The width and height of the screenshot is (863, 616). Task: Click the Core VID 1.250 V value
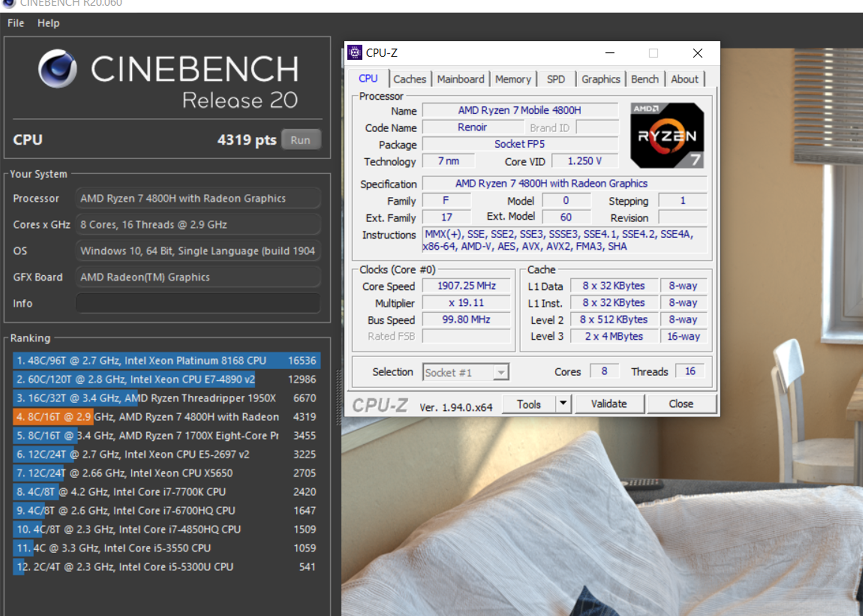click(x=584, y=161)
